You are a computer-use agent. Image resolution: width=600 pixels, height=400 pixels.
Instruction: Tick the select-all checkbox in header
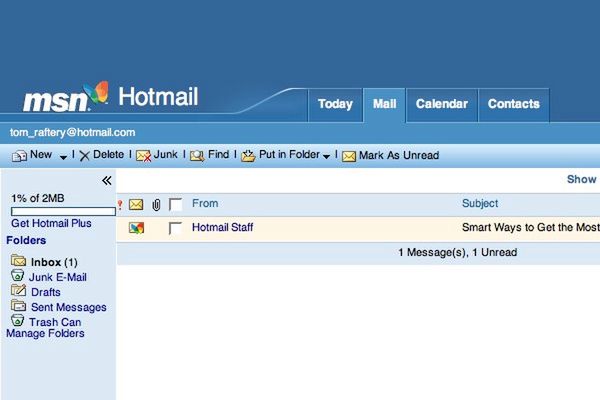click(175, 204)
